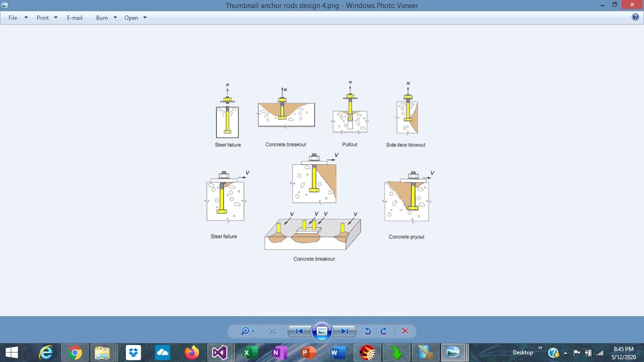Open the power tray icon
Screen dimensions: 644x362
click(588, 353)
